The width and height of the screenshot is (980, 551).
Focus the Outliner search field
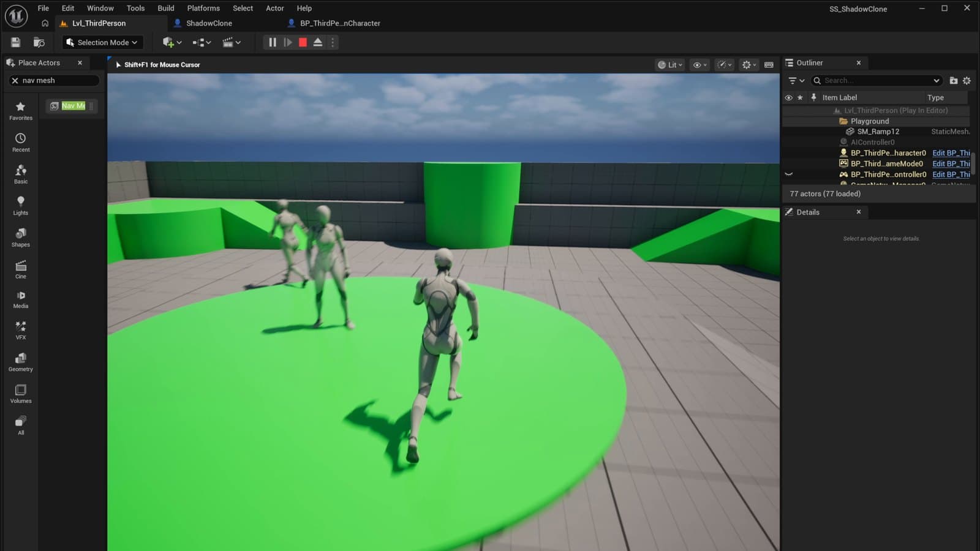876,80
